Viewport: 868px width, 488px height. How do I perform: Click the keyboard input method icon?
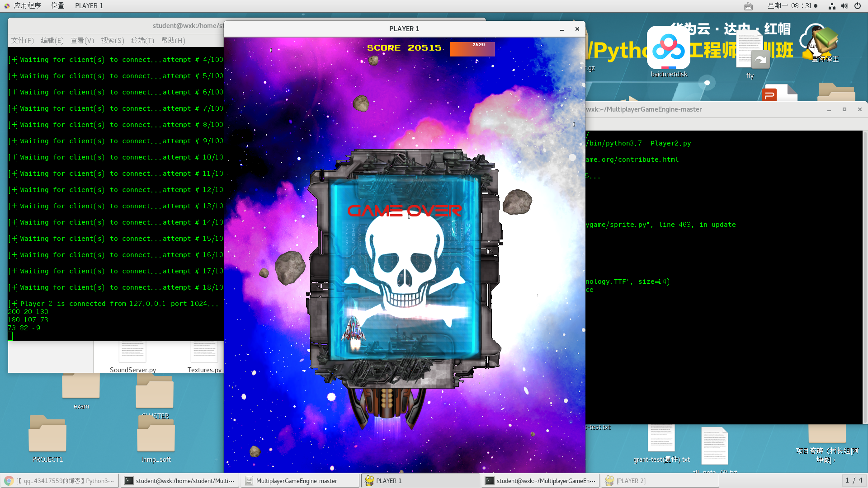click(748, 6)
